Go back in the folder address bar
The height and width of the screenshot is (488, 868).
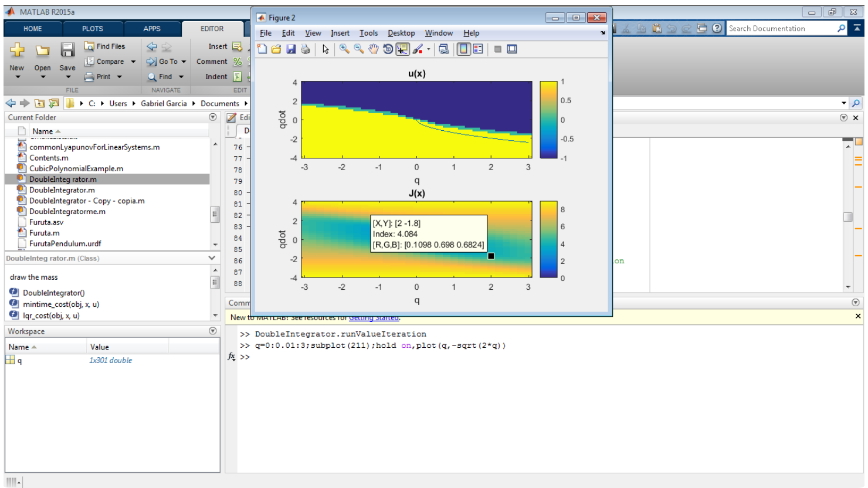[x=11, y=103]
